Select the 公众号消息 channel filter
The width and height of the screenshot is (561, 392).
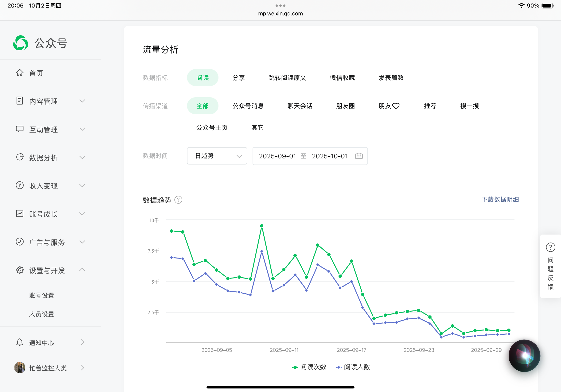point(248,106)
